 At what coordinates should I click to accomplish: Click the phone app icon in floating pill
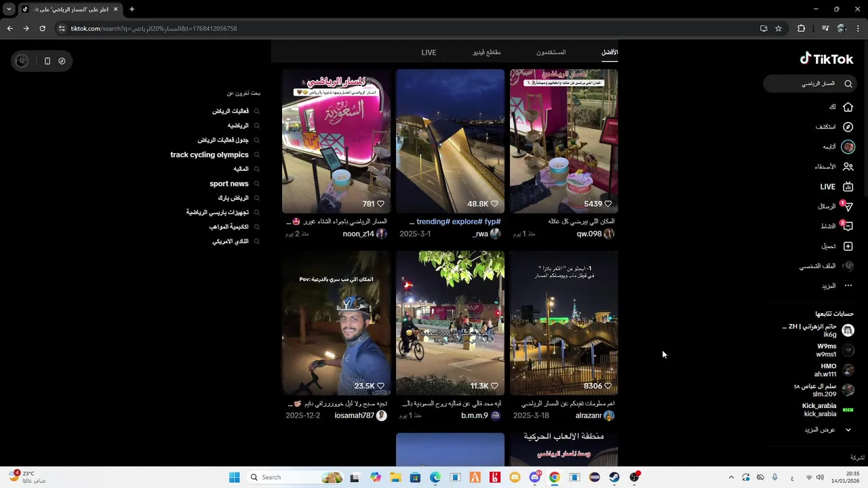47,61
